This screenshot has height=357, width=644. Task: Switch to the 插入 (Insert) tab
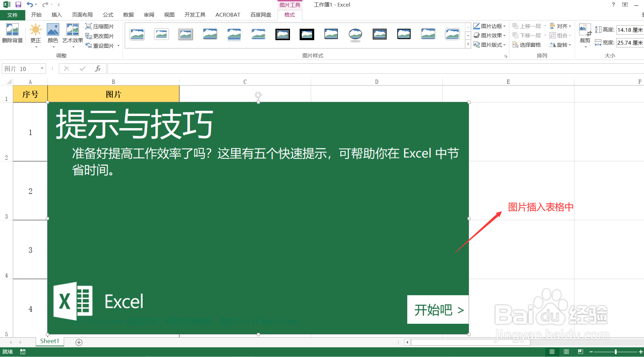coord(56,15)
